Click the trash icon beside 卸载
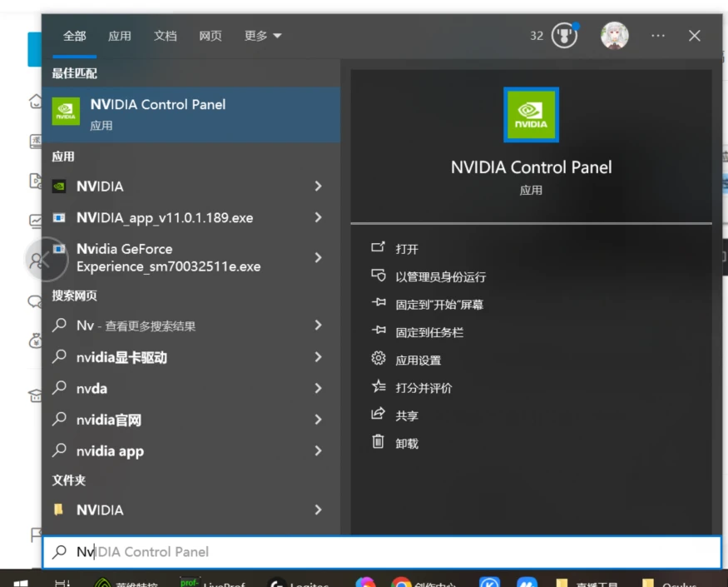 click(379, 441)
